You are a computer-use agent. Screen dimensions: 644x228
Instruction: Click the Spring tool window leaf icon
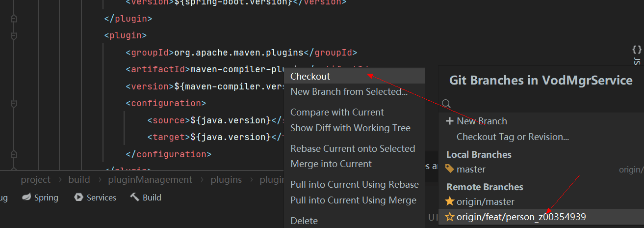pyautogui.click(x=26, y=198)
